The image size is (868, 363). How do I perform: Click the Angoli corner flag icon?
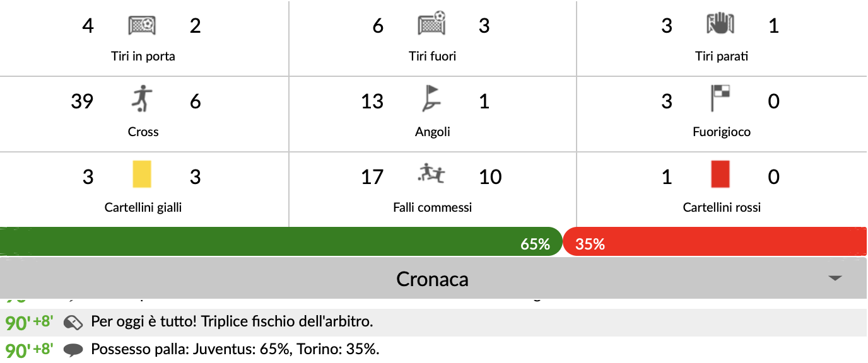[432, 100]
